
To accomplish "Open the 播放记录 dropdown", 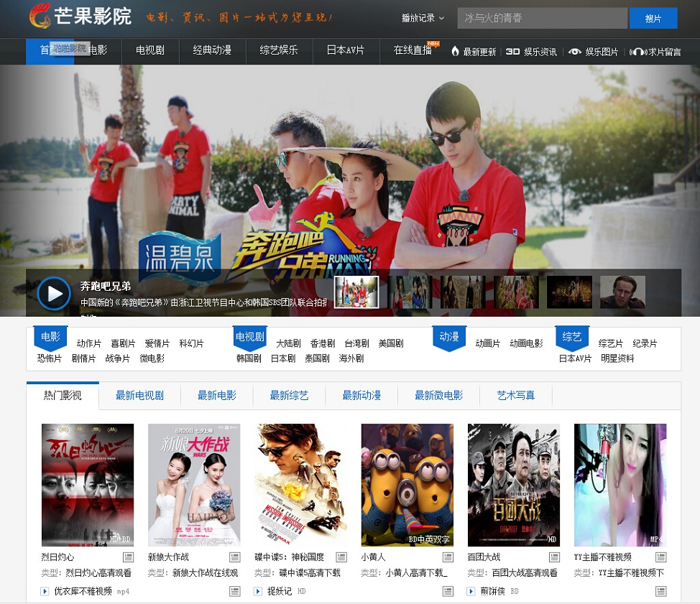I will pos(423,18).
